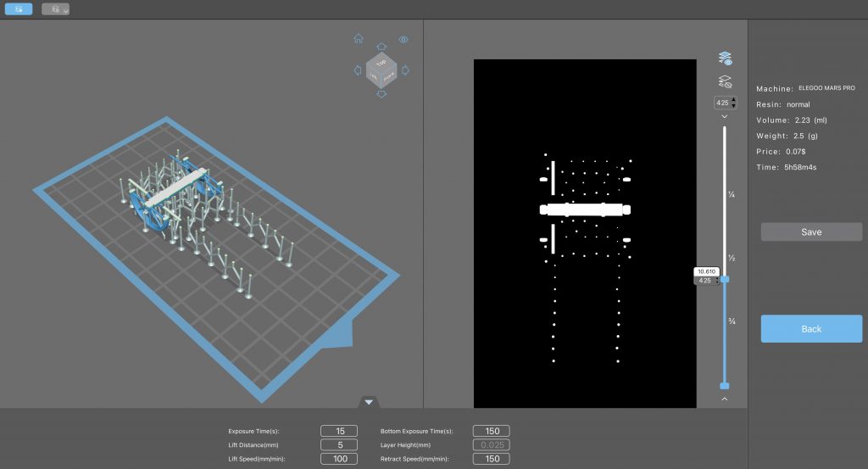This screenshot has width=868, height=469.
Task: Click the chevron at top of layer slider
Action: pyautogui.click(x=725, y=117)
